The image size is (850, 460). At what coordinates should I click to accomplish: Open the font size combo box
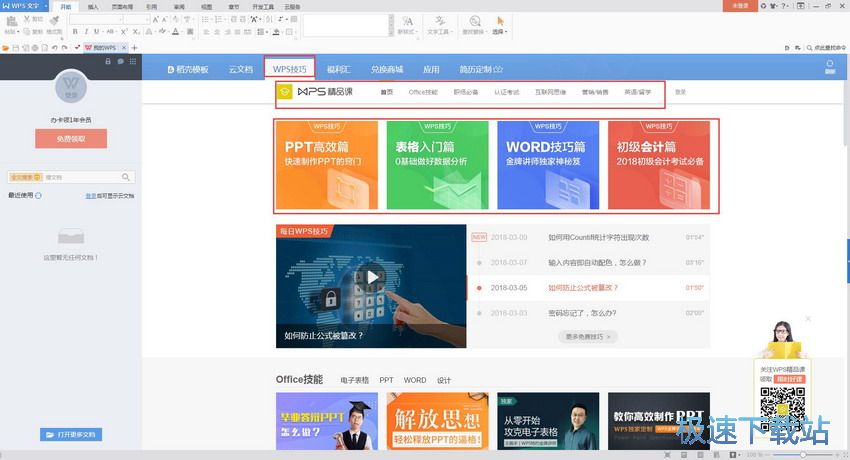137,20
